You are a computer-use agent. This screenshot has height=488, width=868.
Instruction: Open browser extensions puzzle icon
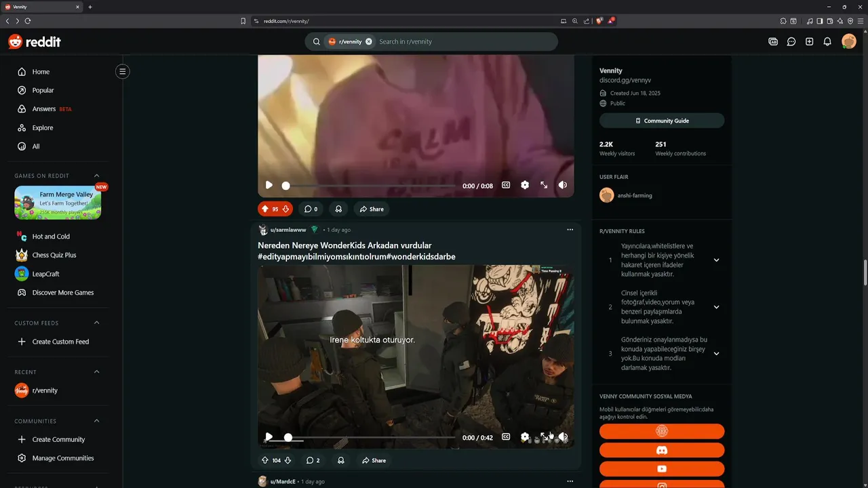click(x=783, y=21)
